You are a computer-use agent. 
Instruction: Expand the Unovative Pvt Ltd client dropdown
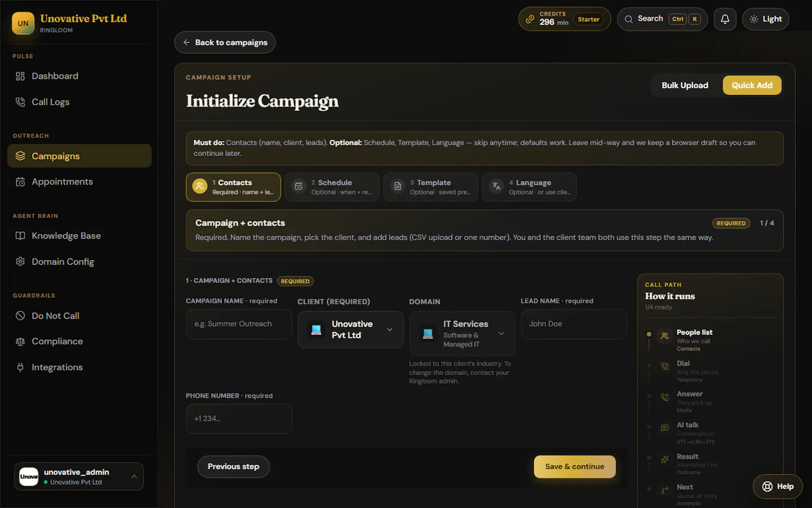click(350, 330)
